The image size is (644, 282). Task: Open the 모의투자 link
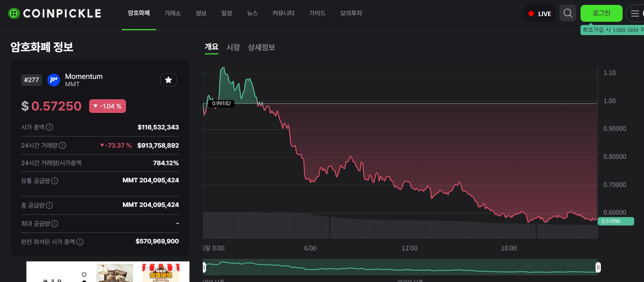[x=351, y=13]
